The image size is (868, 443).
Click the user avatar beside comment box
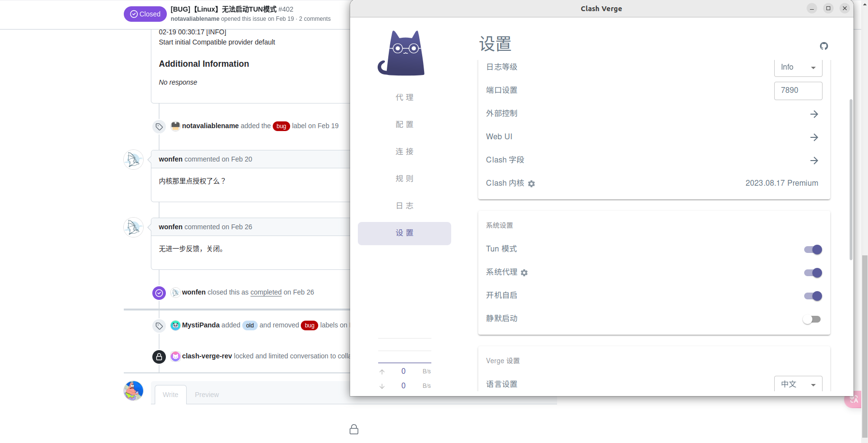click(x=133, y=391)
